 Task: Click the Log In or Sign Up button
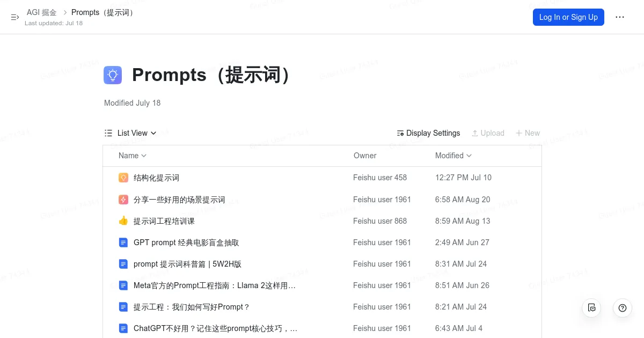click(568, 17)
